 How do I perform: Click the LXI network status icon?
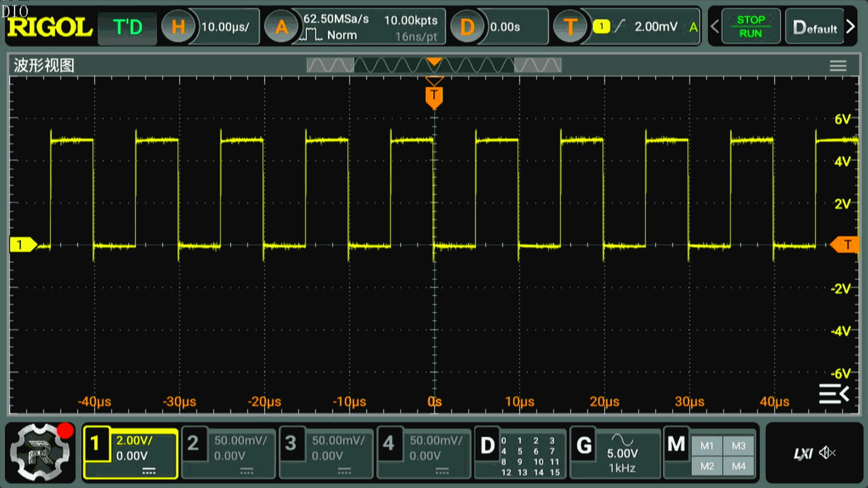click(x=803, y=454)
